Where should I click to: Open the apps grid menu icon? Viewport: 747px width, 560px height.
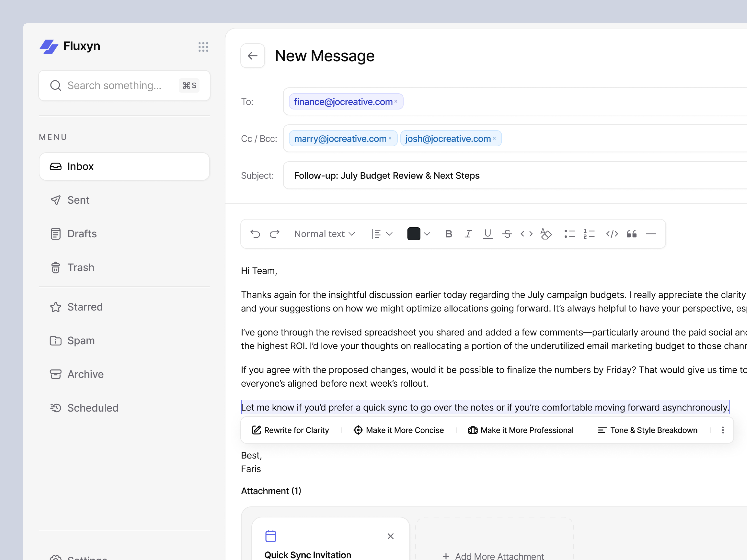203,47
